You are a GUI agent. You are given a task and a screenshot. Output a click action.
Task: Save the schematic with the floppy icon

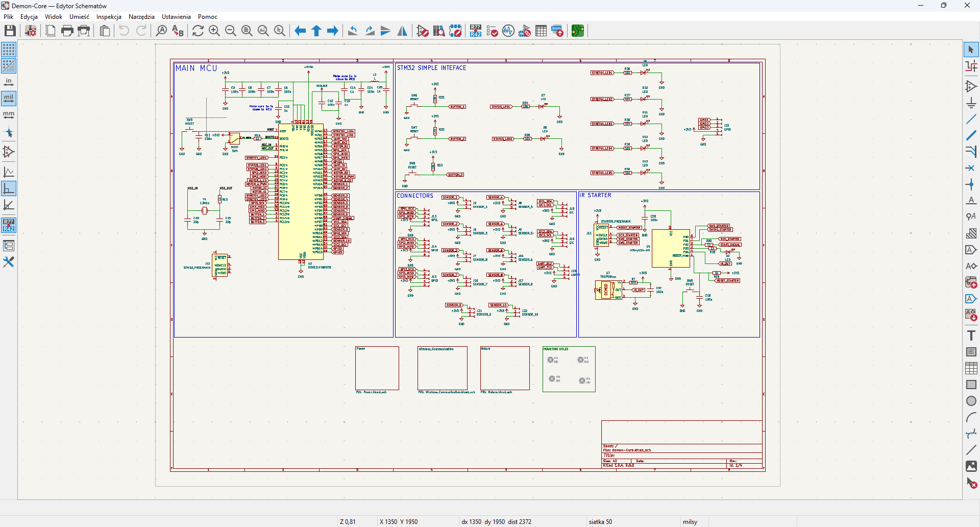[x=10, y=31]
